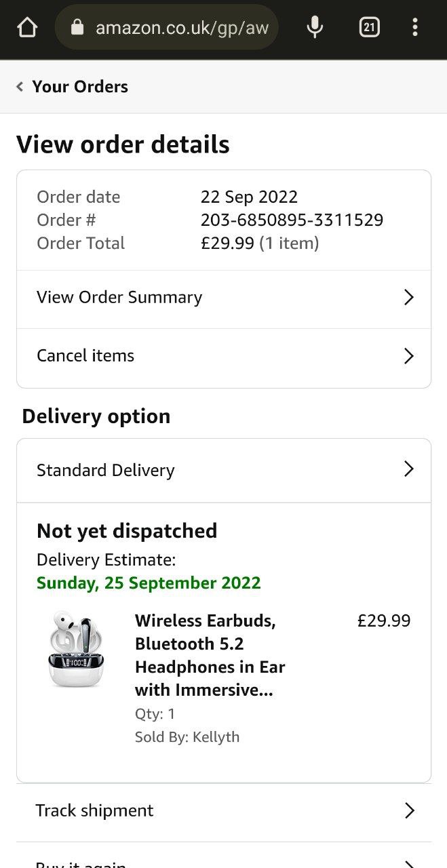The height and width of the screenshot is (868, 447).
Task: Tap the back arrow beside Your Orders
Action: 20,87
